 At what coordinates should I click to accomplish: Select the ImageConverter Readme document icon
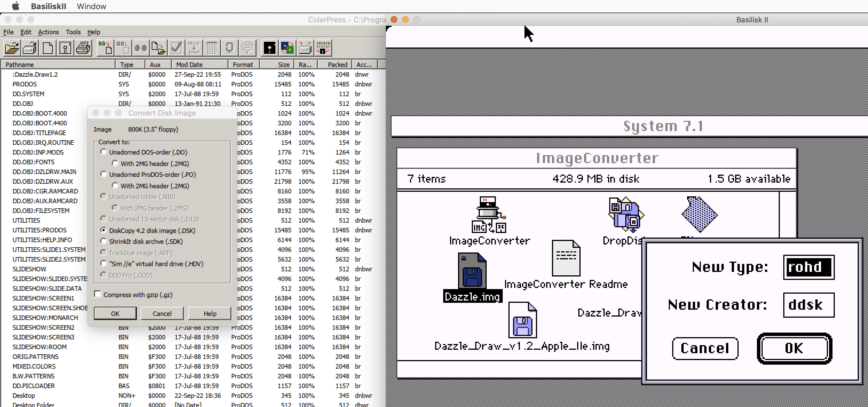pos(566,258)
